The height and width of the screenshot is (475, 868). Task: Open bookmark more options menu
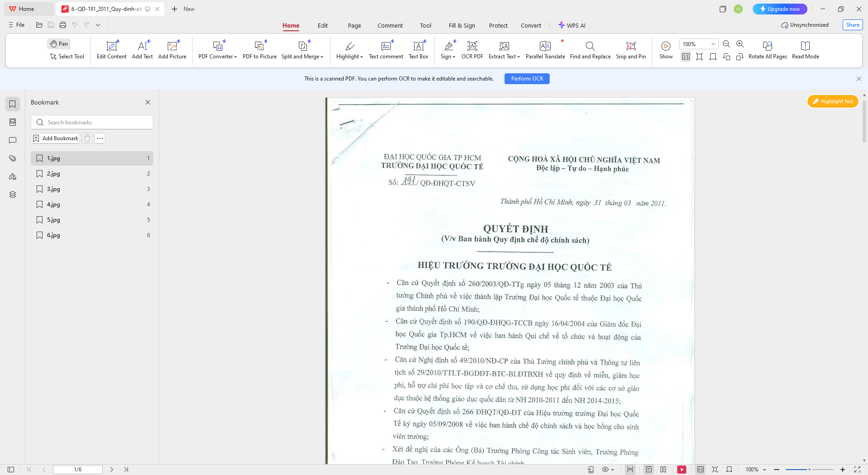tap(100, 138)
